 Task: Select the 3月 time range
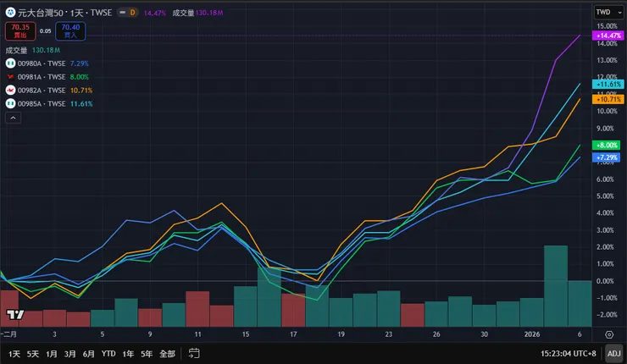pos(70,354)
